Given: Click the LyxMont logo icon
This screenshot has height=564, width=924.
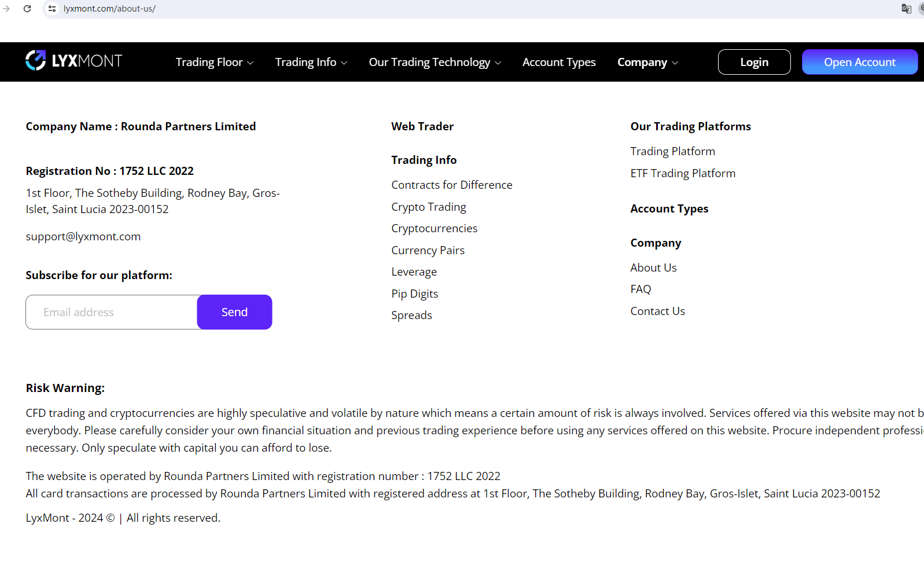Looking at the screenshot, I should (x=35, y=60).
